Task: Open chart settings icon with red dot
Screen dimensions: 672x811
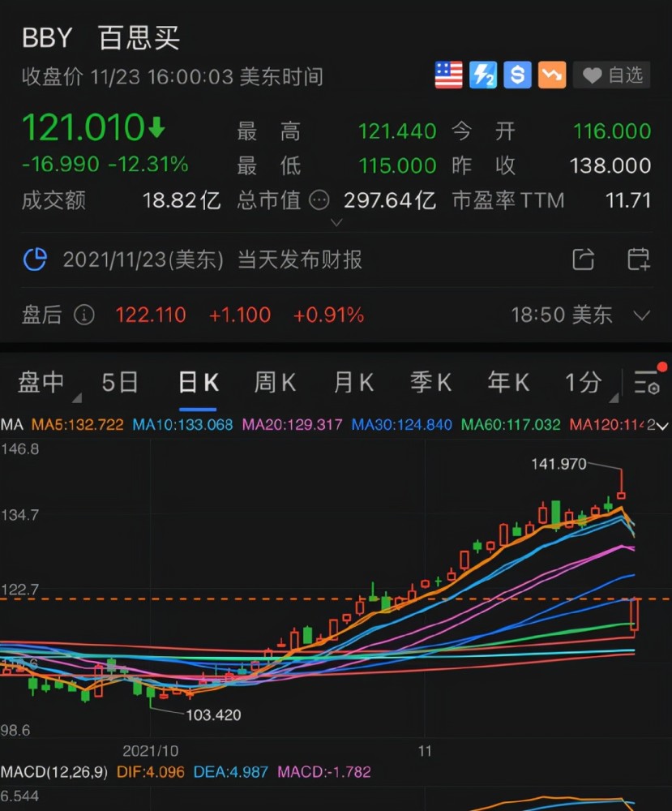Action: [x=648, y=382]
